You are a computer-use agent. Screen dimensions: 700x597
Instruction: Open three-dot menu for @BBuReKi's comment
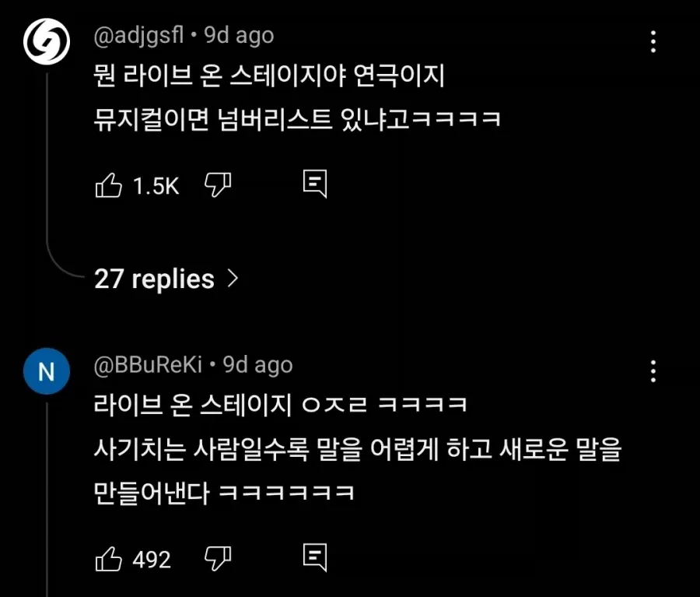coord(653,370)
